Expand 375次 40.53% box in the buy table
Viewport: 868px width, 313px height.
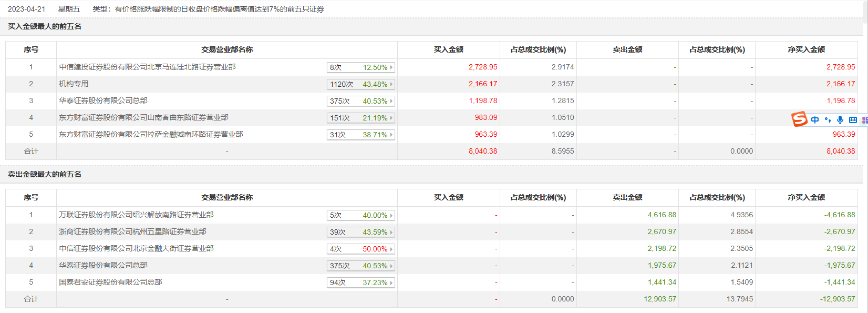coord(360,101)
